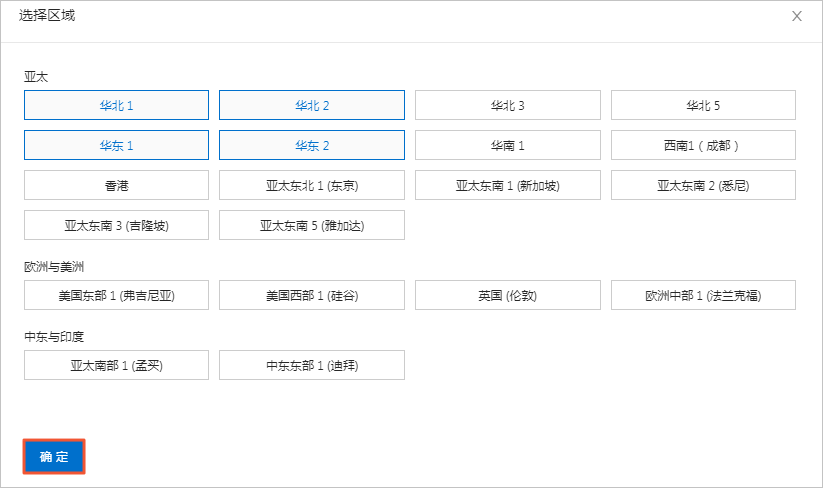The height and width of the screenshot is (488, 823).
Task: Click the 中东与印度 section heading
Action: (x=54, y=336)
